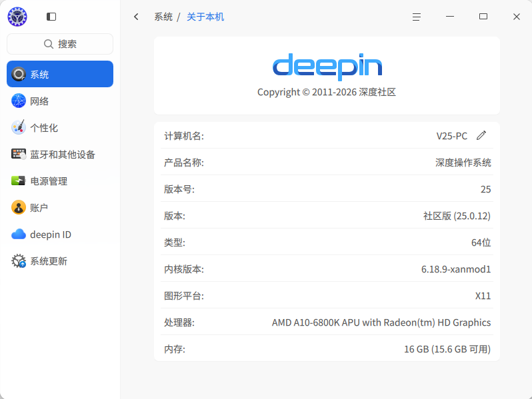Open the deepin ID section

click(60, 234)
